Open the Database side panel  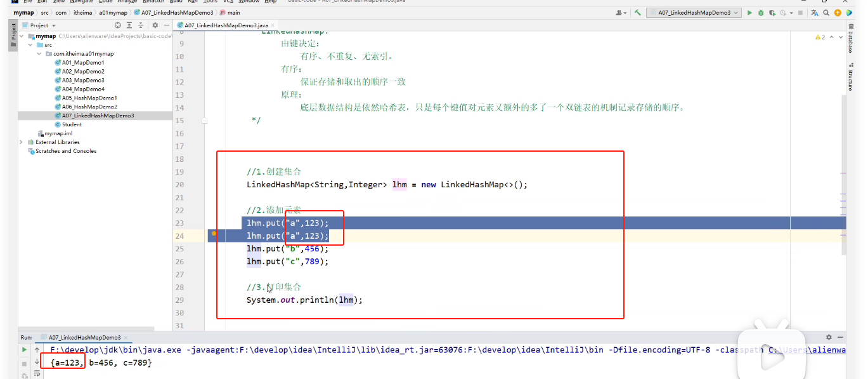(851, 38)
